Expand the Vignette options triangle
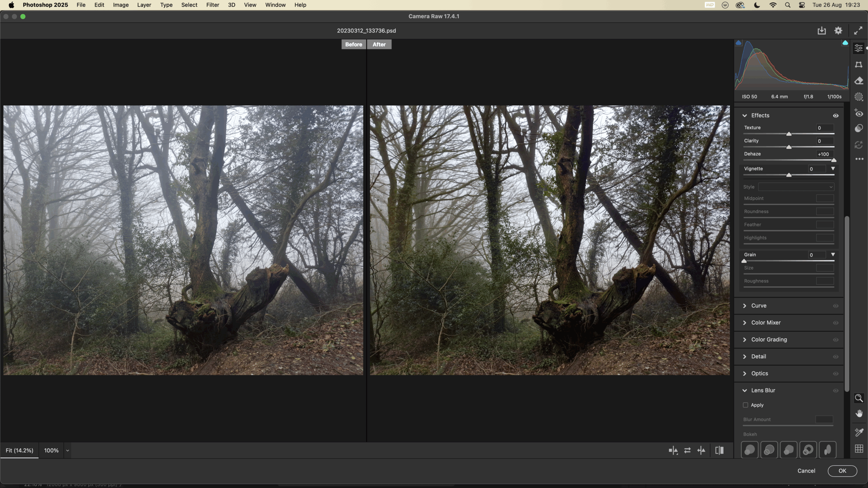Screen dimensions: 868x488 pyautogui.click(x=833, y=169)
